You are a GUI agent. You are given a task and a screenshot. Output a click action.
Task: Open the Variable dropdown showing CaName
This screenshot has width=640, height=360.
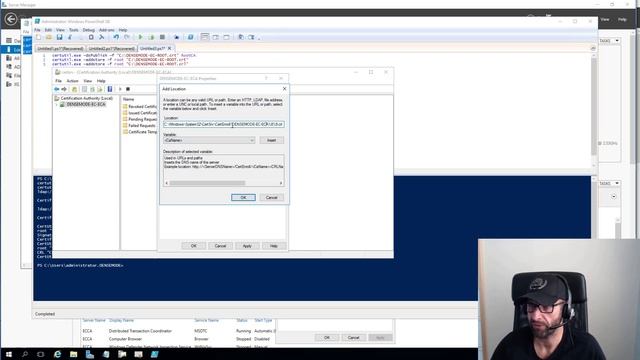[x=209, y=140]
